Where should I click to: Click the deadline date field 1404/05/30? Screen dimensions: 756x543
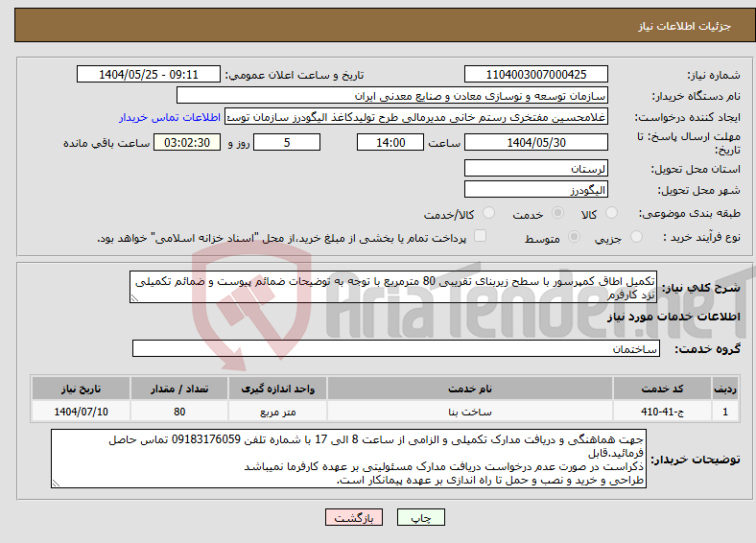click(536, 142)
